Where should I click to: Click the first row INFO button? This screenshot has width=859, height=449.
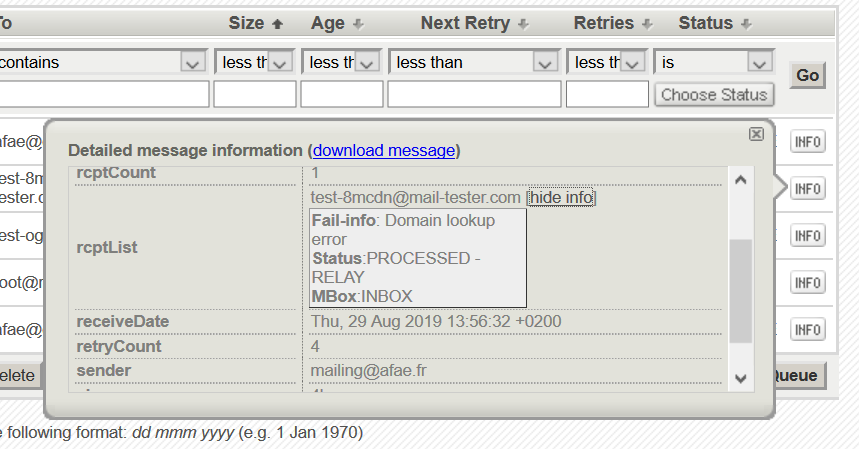[x=808, y=142]
